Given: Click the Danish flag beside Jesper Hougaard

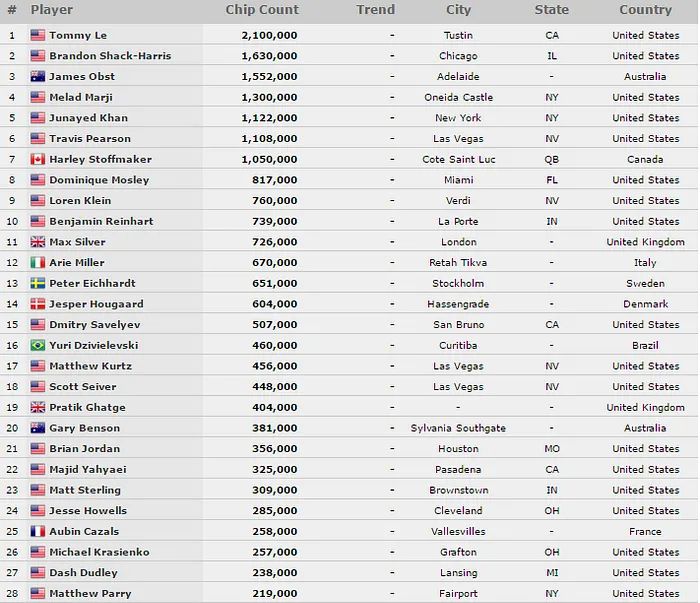Looking at the screenshot, I should pos(38,304).
